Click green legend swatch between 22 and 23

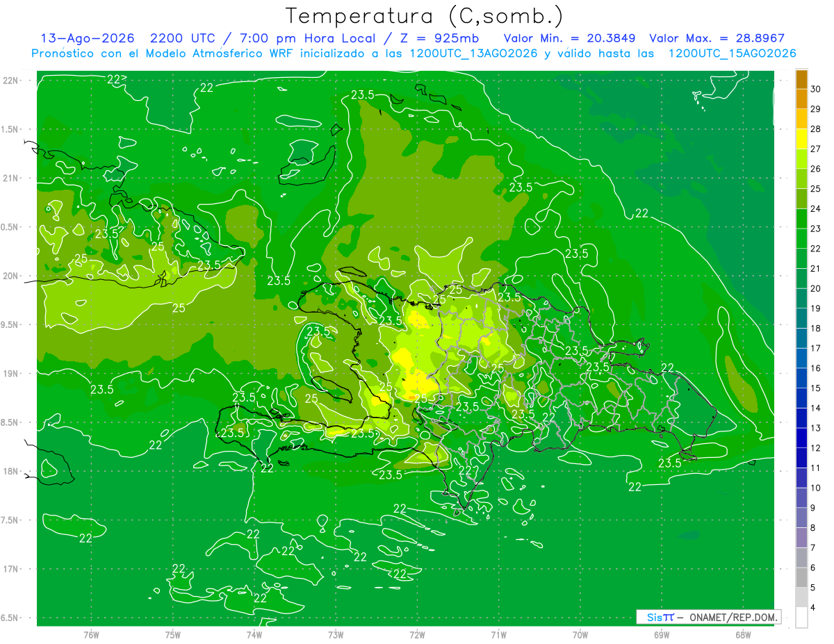[x=801, y=239]
